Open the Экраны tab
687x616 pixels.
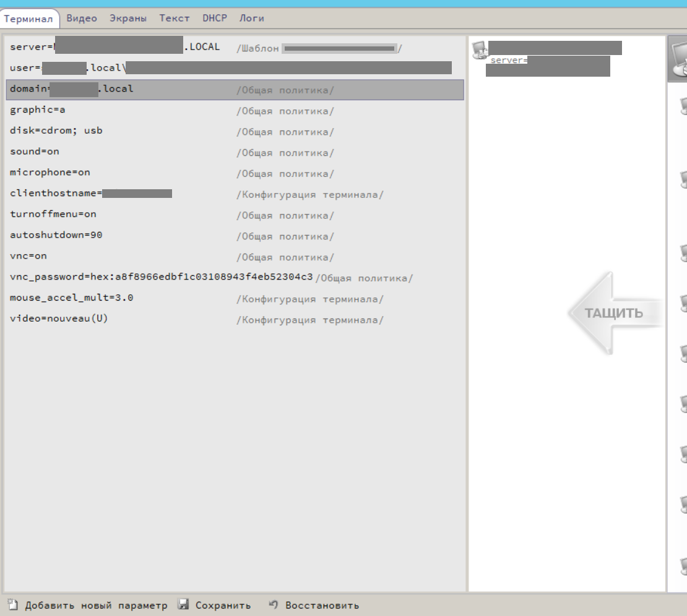coord(128,19)
